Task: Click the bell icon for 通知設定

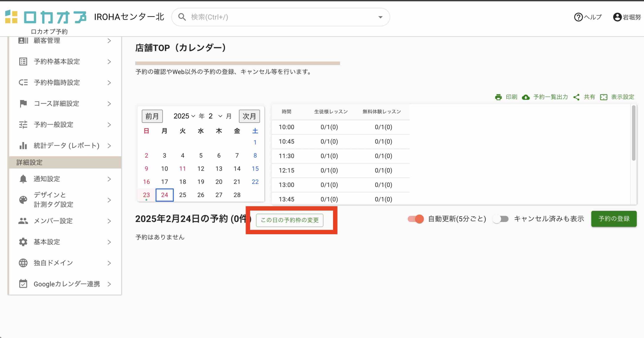Action: pos(23,179)
